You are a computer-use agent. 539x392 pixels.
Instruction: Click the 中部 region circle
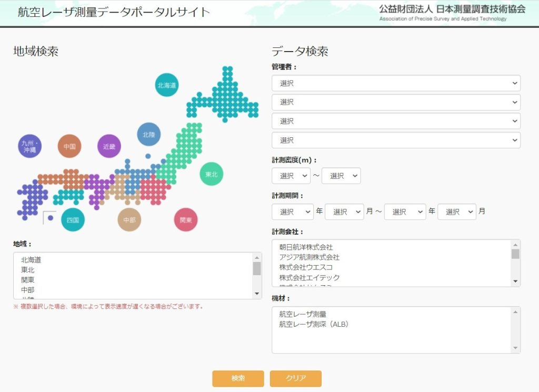tap(129, 220)
